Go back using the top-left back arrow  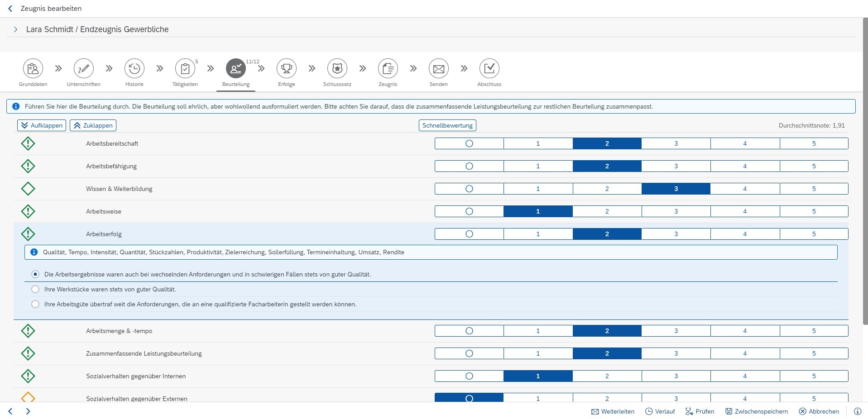(x=10, y=9)
